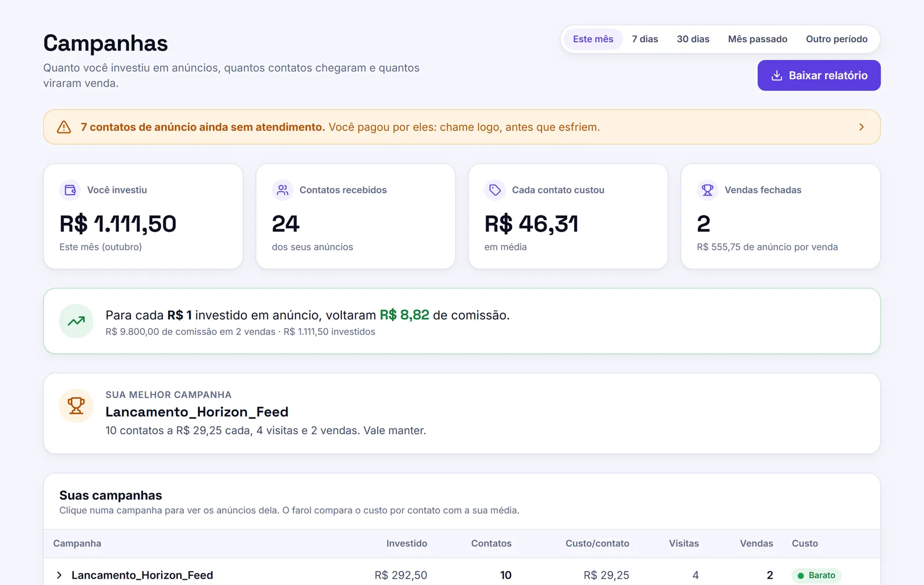
Task: Click the 'Custo/contato' column header
Action: pyautogui.click(x=597, y=543)
